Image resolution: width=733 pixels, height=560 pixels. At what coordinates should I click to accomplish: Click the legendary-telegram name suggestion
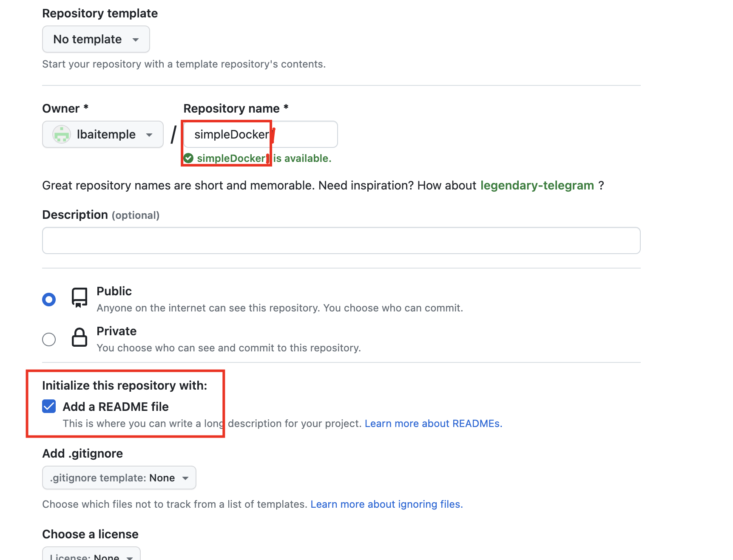(537, 186)
